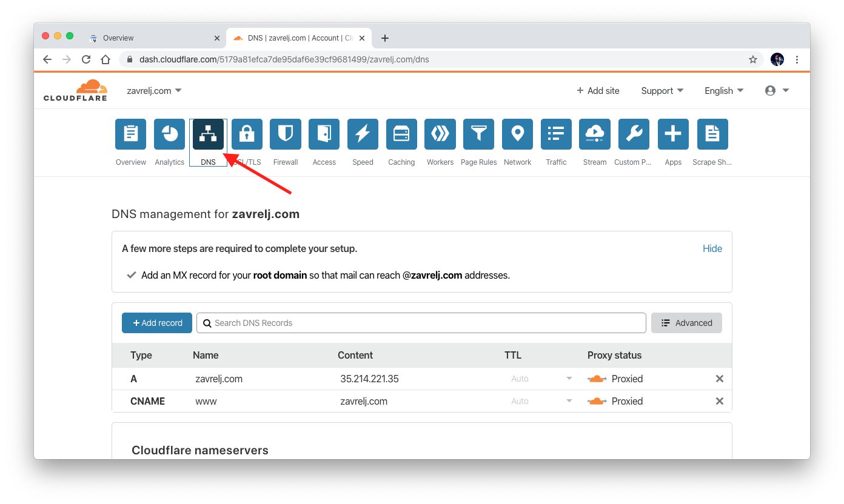Image resolution: width=844 pixels, height=504 pixels.
Task: Bookmark this page with star icon
Action: [x=753, y=59]
